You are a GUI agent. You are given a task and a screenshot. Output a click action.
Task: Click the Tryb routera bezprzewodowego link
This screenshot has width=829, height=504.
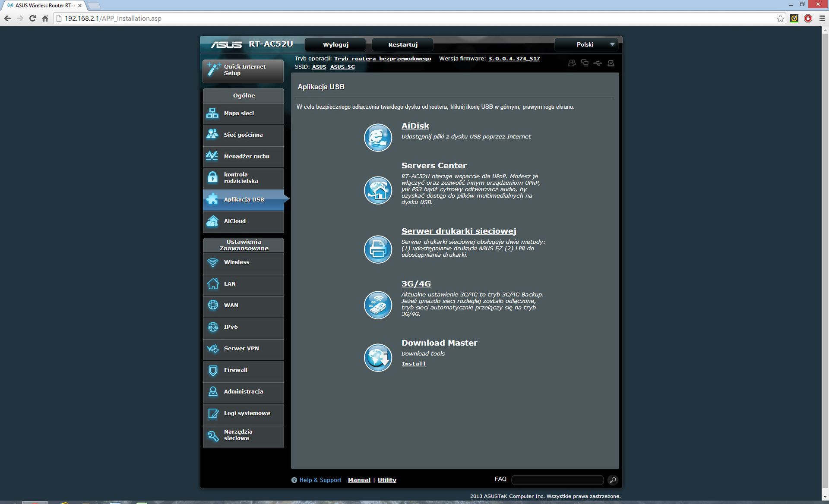tap(382, 59)
